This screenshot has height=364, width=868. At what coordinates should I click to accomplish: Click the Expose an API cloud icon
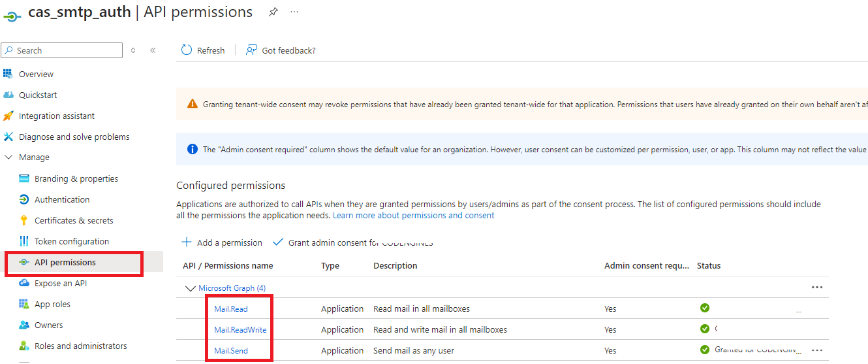coord(24,283)
